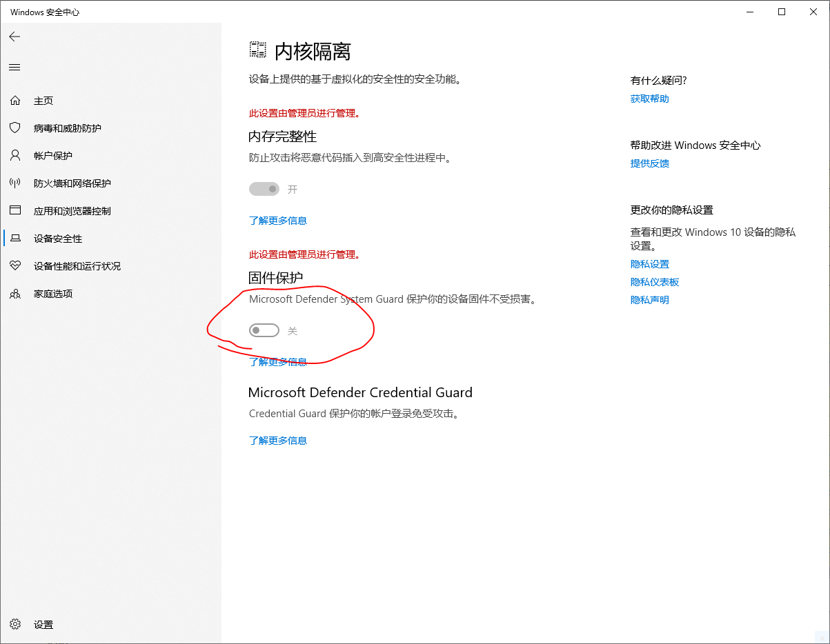This screenshot has width=830, height=644.
Task: Toggle the firmware protection switch marked 关
Action: point(264,330)
